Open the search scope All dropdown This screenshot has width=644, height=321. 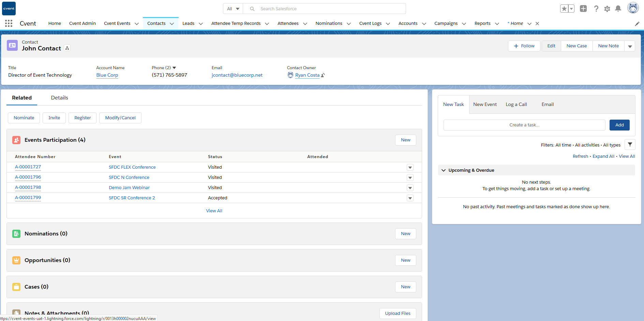click(x=233, y=9)
